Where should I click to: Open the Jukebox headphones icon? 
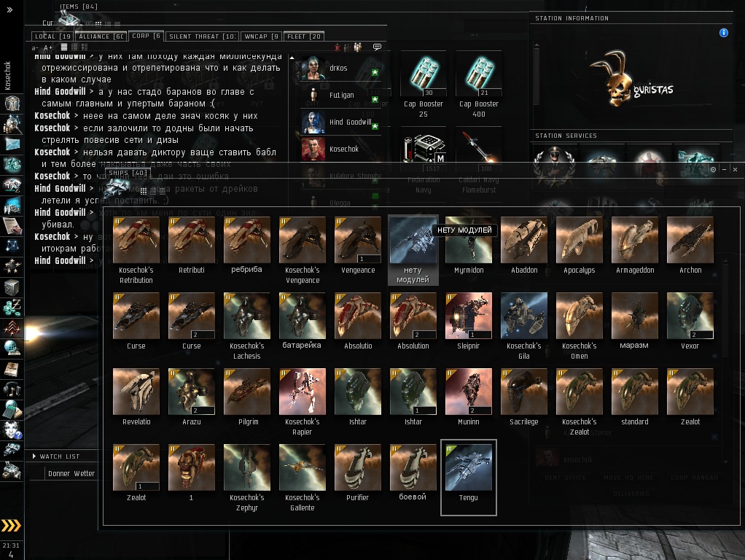[x=12, y=390]
